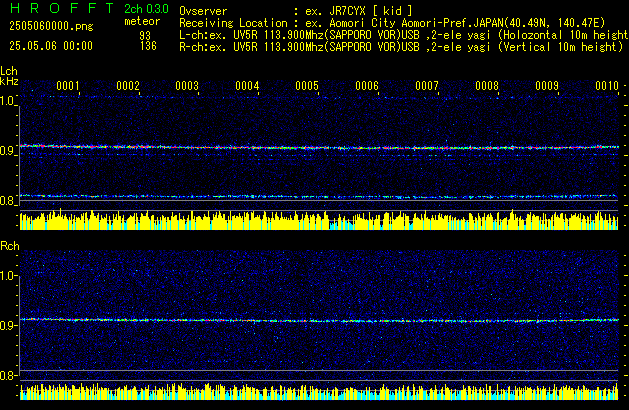Click the Lch 0.8 kHz axis label

[7, 201]
